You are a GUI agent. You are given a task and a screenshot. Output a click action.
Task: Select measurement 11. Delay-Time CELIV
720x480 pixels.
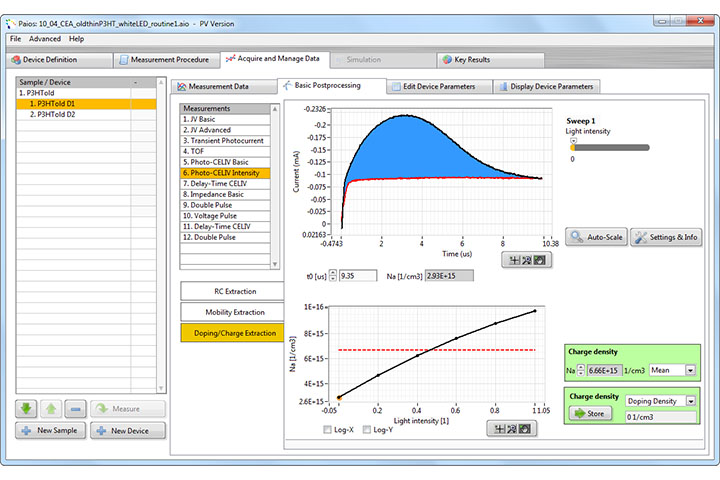(225, 226)
